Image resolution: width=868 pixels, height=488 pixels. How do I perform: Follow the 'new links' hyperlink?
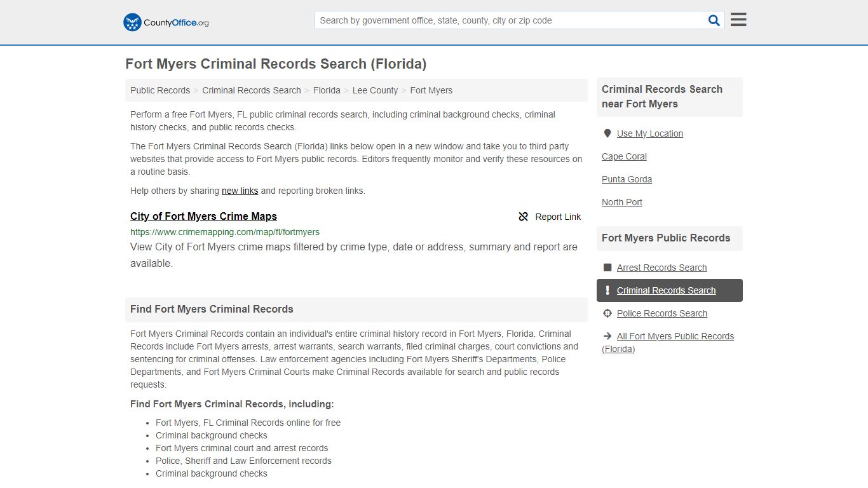click(x=240, y=191)
